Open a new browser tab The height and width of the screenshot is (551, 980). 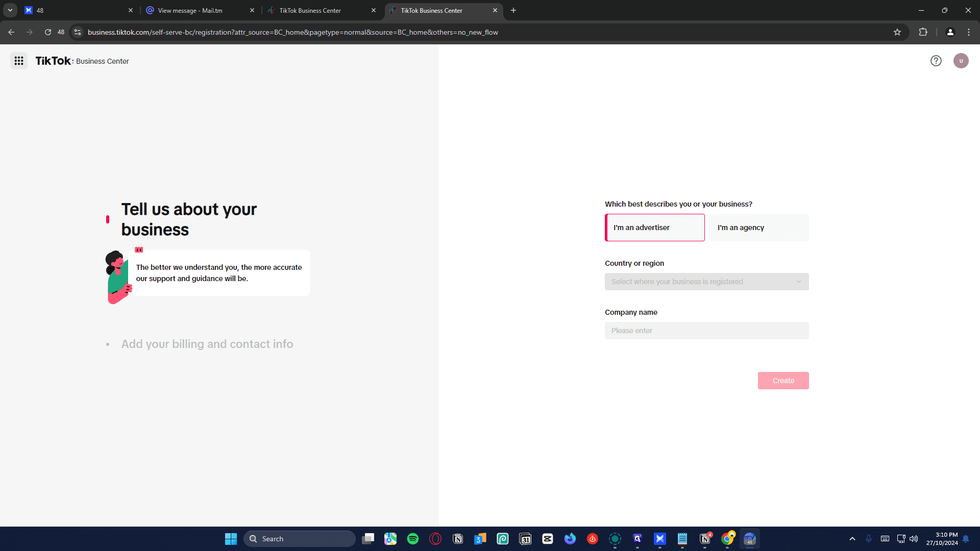(513, 10)
